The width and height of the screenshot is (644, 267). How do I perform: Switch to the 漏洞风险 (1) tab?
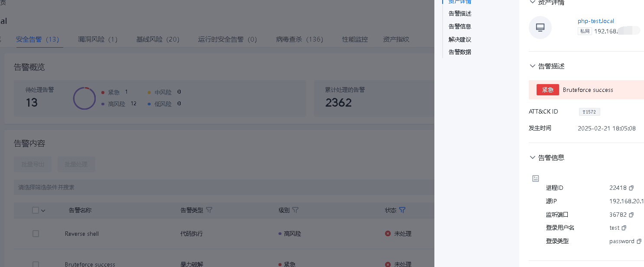tap(97, 39)
